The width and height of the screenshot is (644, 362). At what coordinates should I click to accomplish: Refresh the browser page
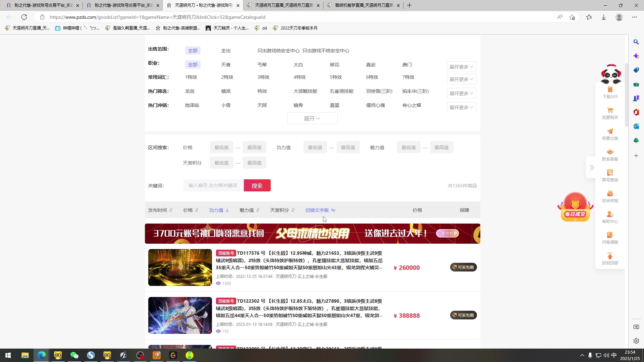pos(24,17)
